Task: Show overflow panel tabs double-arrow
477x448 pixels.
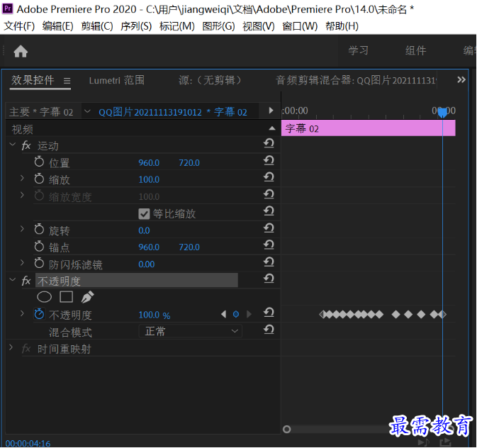Action: tap(461, 79)
